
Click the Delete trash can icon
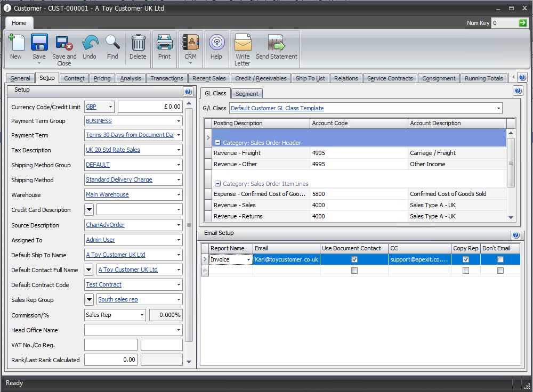point(138,43)
